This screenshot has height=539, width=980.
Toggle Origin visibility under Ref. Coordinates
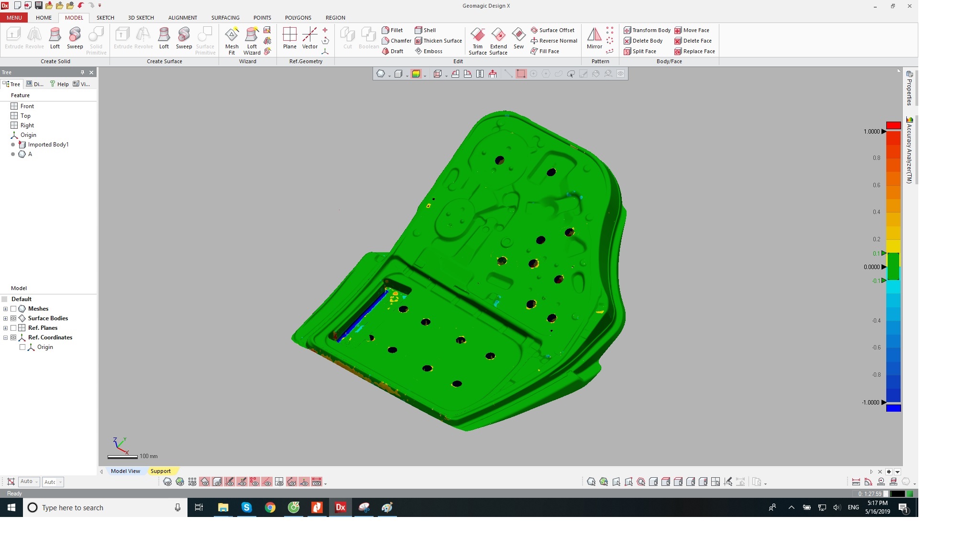(22, 347)
